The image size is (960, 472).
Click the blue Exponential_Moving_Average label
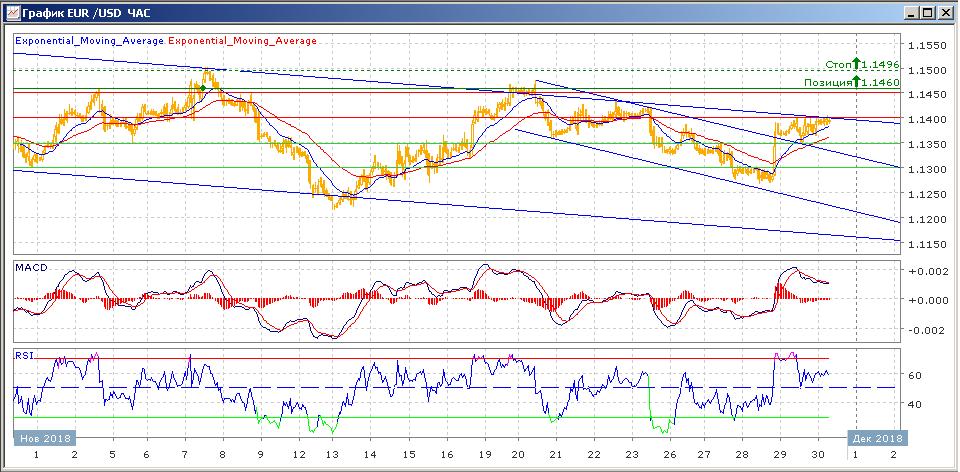point(89,41)
